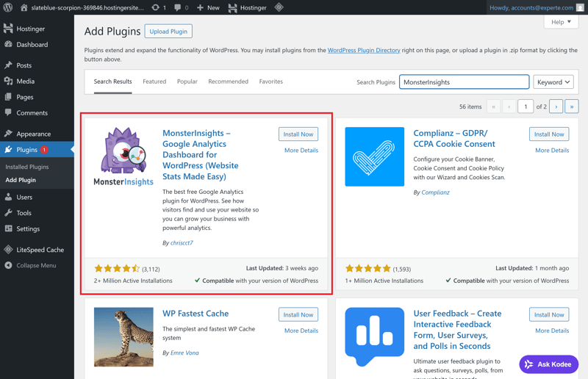588x379 pixels.
Task: Open the LiteSpeed Cache menu
Action: (39, 250)
